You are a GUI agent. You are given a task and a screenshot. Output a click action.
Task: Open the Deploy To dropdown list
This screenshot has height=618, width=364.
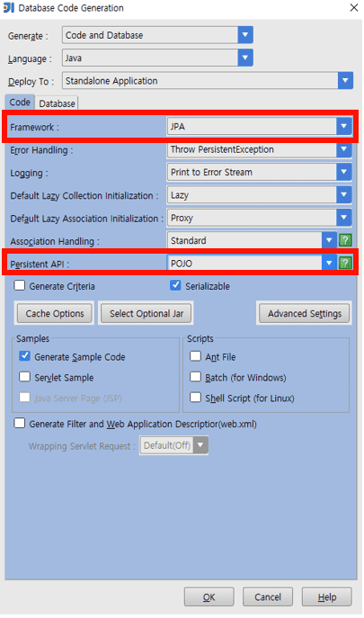345,81
